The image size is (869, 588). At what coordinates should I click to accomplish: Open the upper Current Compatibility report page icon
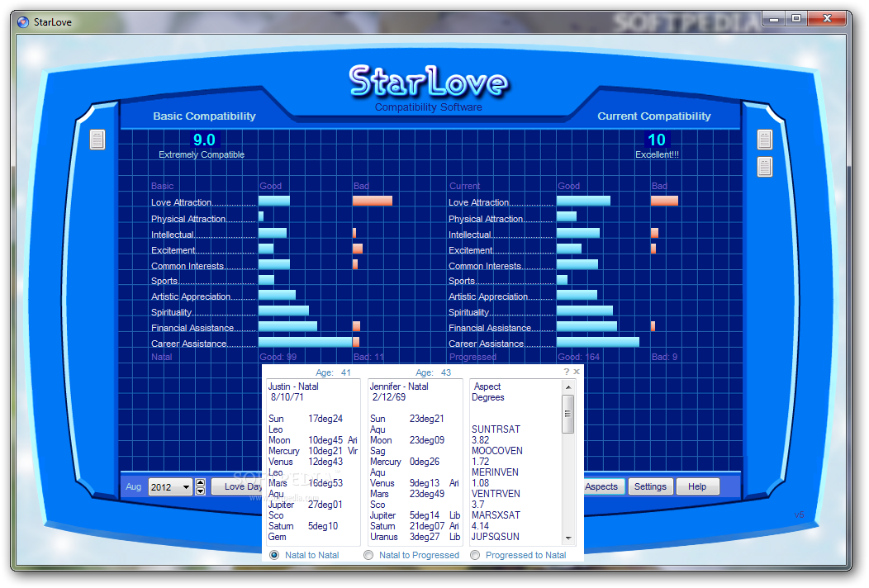click(x=765, y=140)
